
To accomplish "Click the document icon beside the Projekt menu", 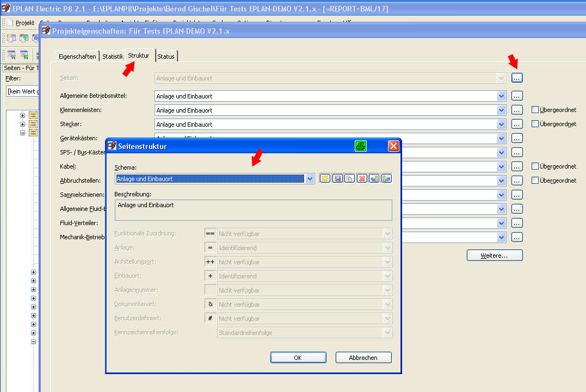I will pos(10,23).
